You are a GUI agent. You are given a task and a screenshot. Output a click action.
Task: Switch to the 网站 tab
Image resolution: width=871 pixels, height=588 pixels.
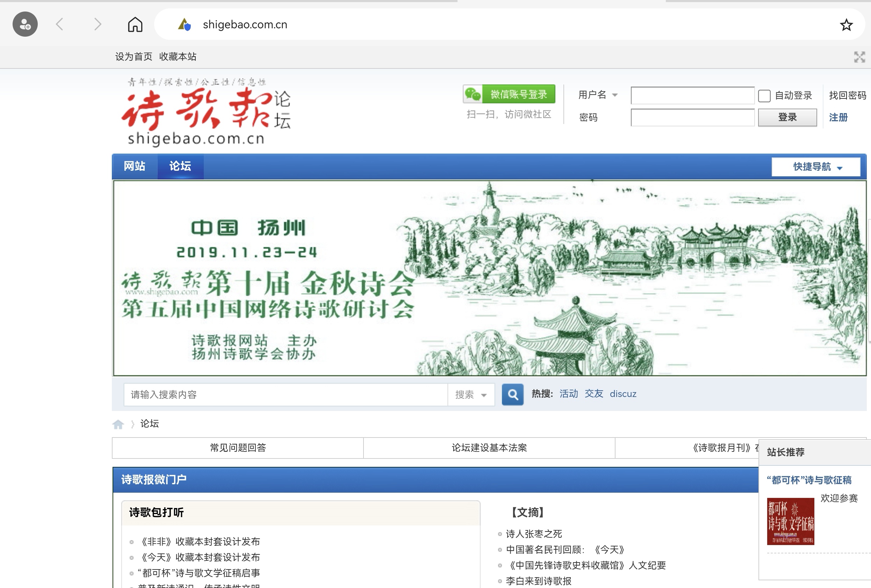(x=135, y=166)
